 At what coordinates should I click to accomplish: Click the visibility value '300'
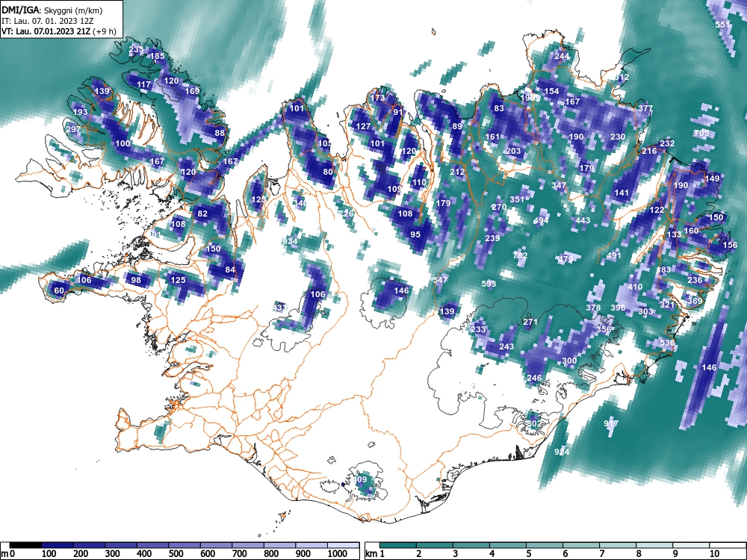569,361
